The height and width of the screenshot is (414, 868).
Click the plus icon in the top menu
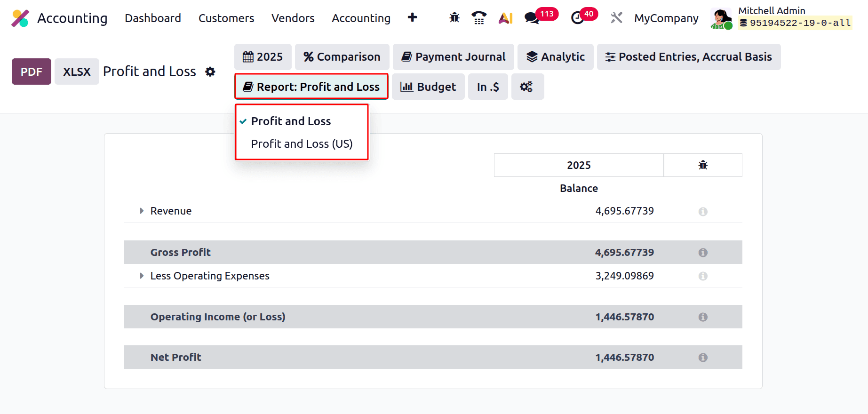[413, 18]
